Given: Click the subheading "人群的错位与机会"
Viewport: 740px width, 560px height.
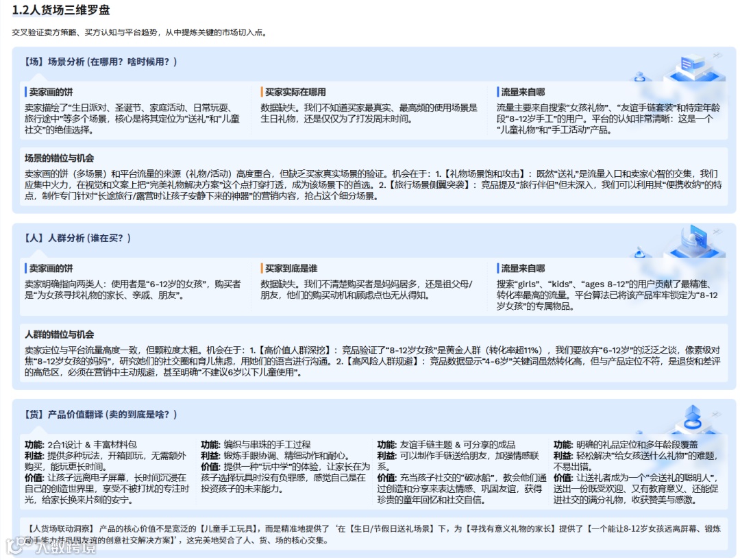Looking at the screenshot, I should pyautogui.click(x=60, y=334).
